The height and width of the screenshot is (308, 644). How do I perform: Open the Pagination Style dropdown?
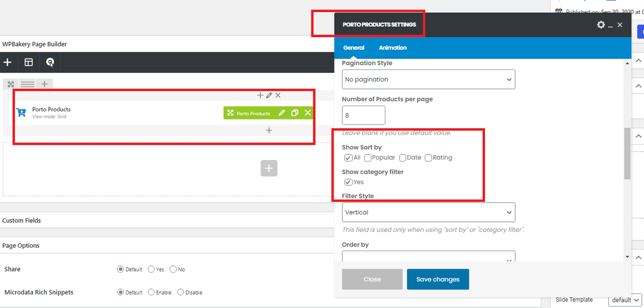pos(428,80)
